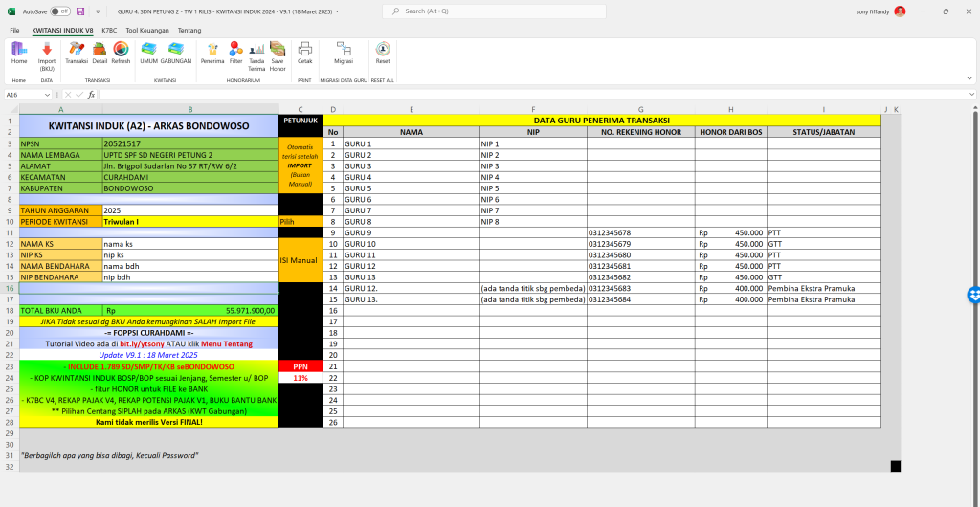
Task: Open the Tool Keuangan tab
Action: tap(146, 30)
